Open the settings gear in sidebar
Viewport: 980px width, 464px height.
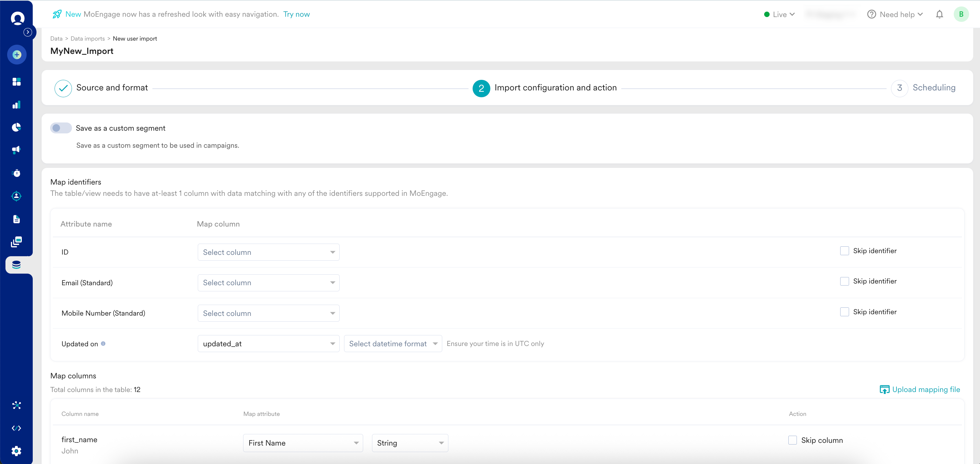pos(16,451)
